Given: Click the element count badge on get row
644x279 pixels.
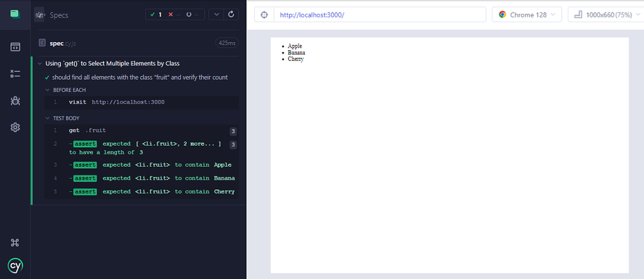Looking at the screenshot, I should 233,132.
